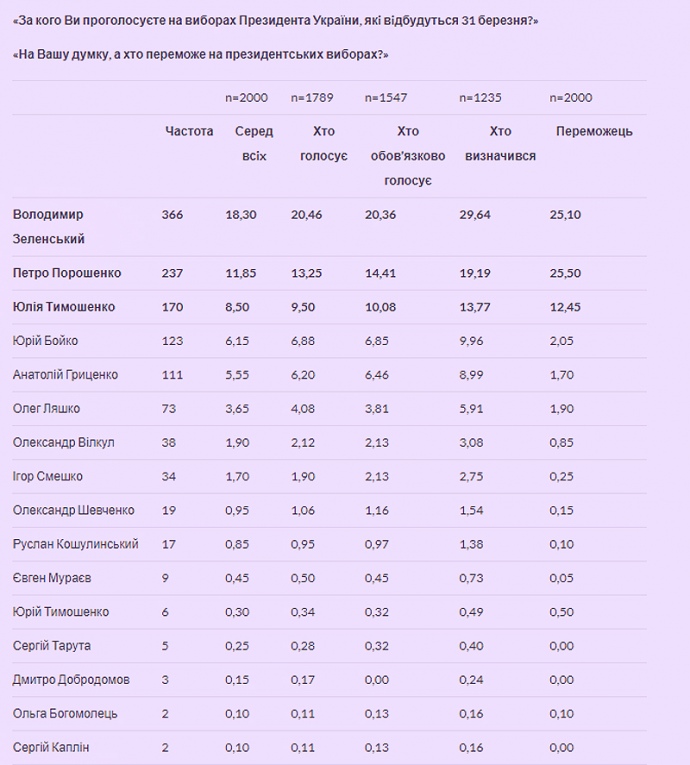Click the 'Частота' column header
690x765 pixels.
[189, 131]
